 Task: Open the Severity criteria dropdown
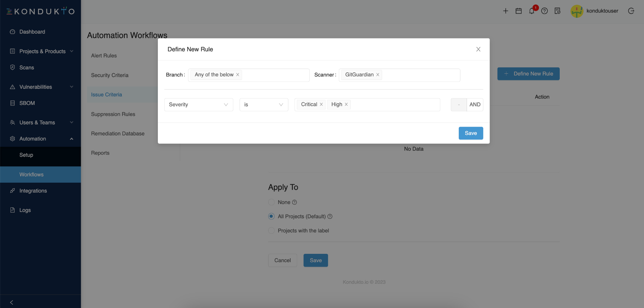(198, 105)
